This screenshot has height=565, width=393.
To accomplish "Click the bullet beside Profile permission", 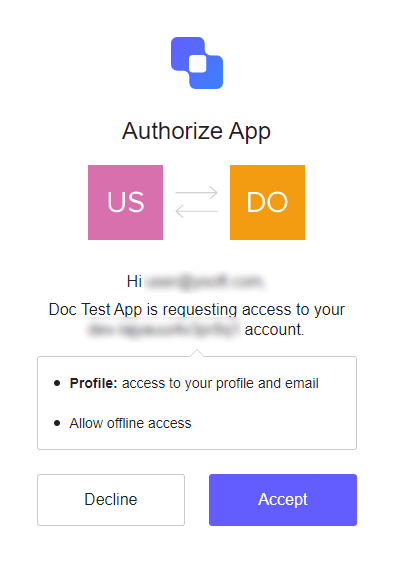I will pyautogui.click(x=57, y=383).
